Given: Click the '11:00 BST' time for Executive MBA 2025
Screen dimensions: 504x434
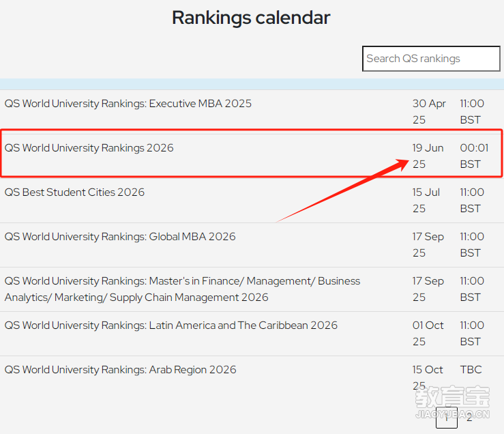Looking at the screenshot, I should [x=472, y=112].
